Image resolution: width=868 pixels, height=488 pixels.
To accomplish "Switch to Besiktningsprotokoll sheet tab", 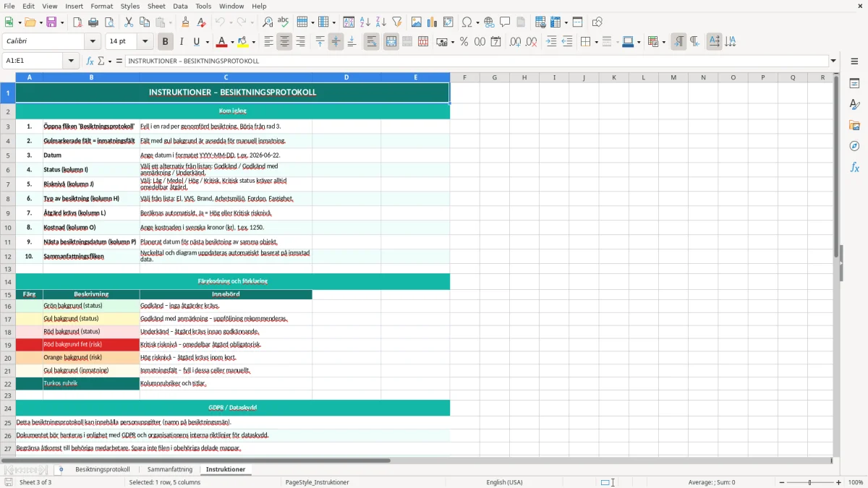I will point(103,469).
